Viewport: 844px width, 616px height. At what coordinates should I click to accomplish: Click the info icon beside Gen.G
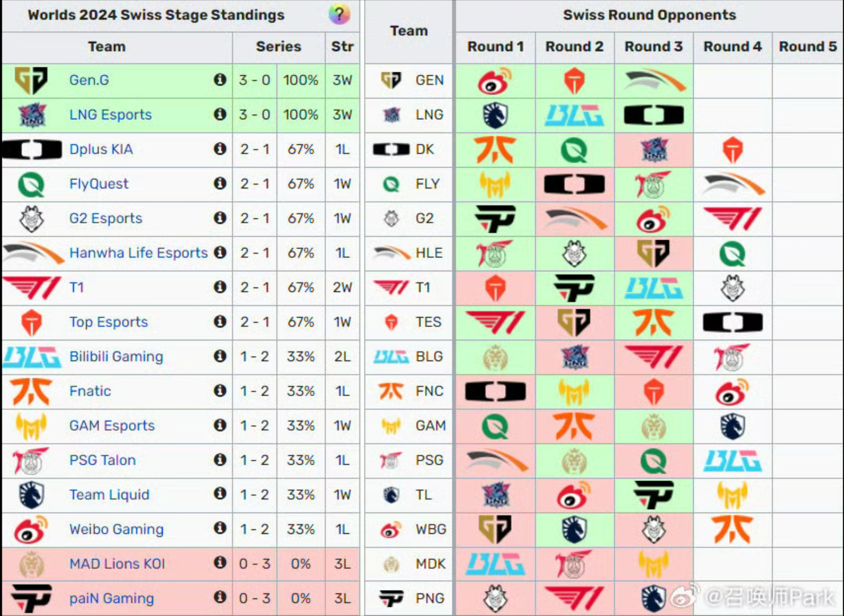pos(220,80)
